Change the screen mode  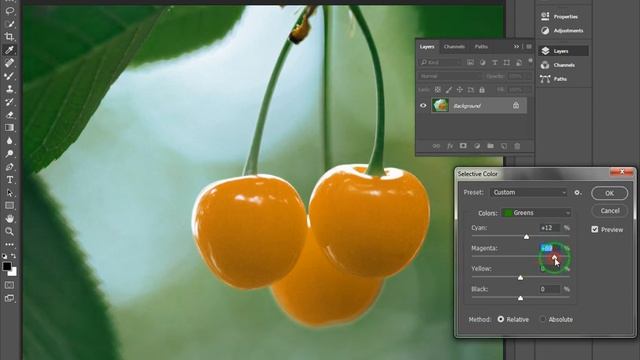[x=9, y=298]
